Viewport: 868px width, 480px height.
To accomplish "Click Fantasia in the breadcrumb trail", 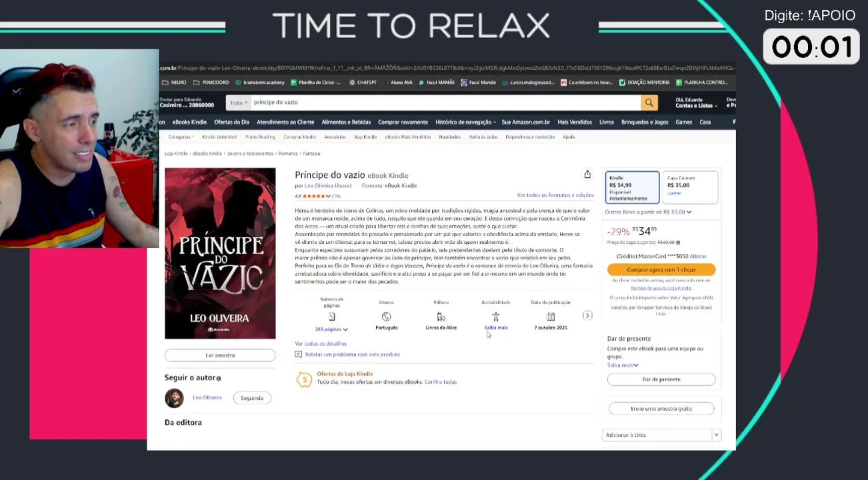I will (311, 153).
